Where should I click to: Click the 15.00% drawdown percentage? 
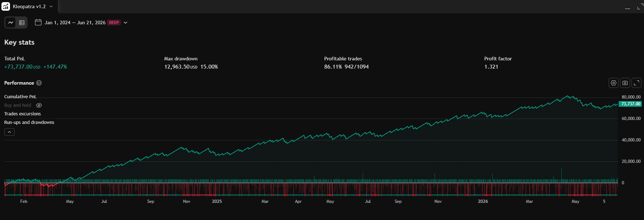(209, 67)
